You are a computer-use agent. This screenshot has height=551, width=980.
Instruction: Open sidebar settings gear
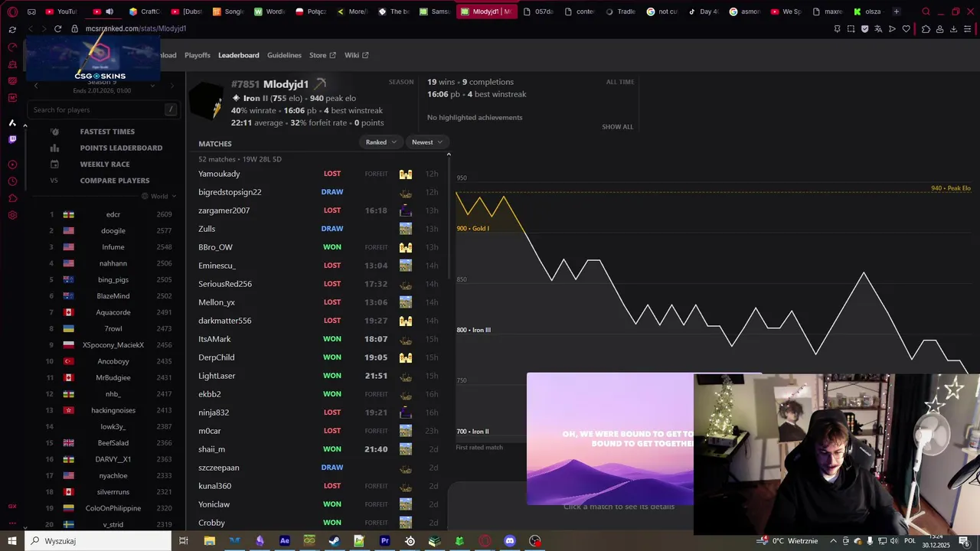12,215
